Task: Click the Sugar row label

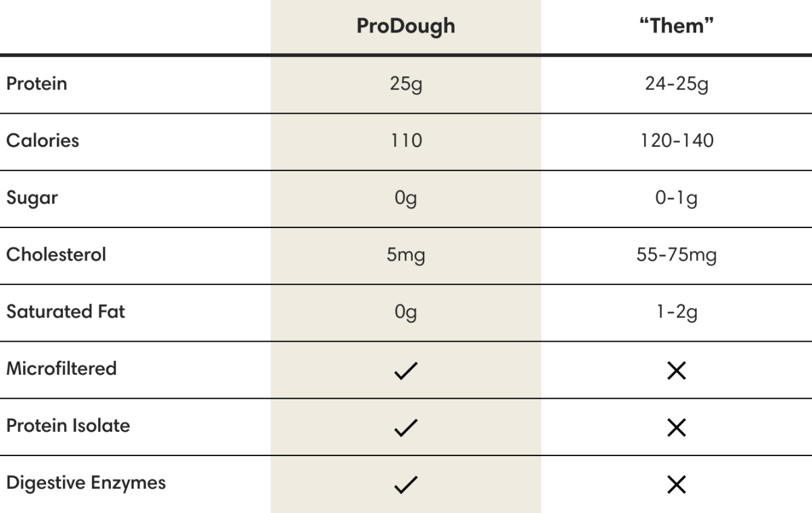Action: click(32, 198)
